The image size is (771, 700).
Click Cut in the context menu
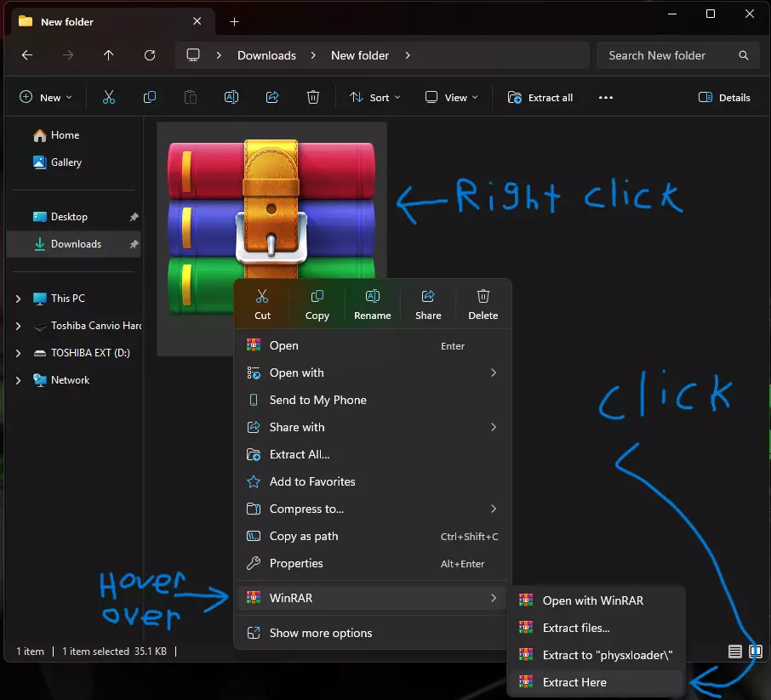262,304
